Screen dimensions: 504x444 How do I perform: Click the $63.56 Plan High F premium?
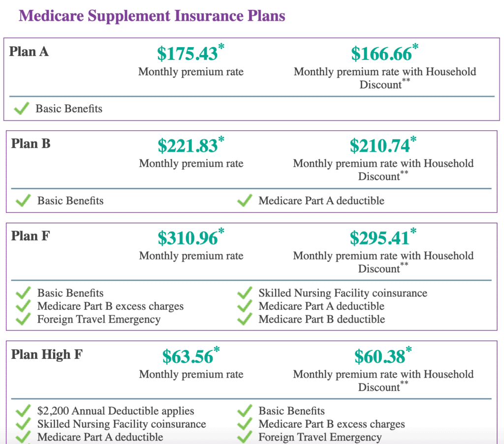188,356
